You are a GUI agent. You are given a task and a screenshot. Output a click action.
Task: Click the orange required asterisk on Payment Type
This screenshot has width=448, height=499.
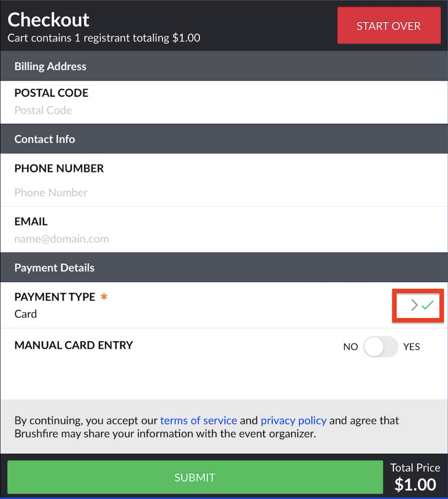pyautogui.click(x=104, y=296)
